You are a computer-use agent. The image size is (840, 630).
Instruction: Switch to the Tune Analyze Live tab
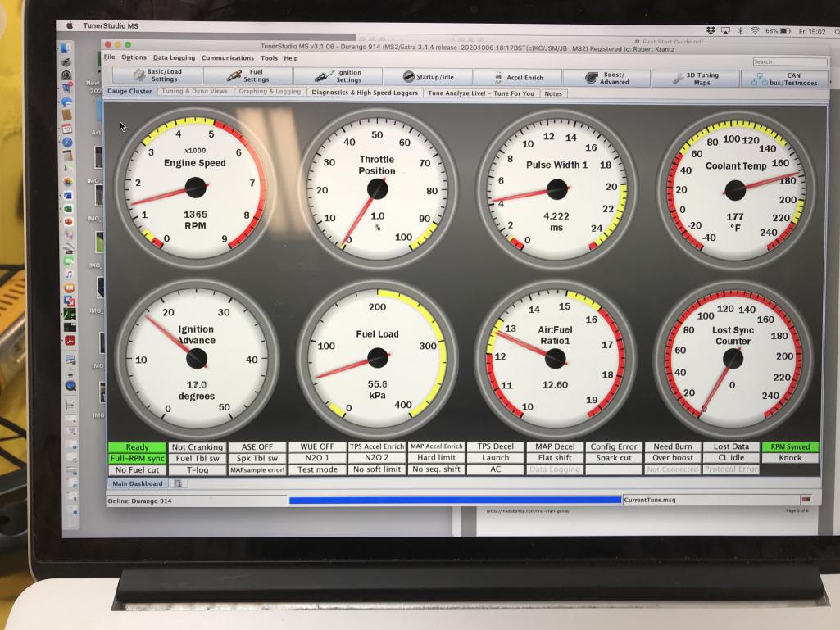tap(481, 93)
